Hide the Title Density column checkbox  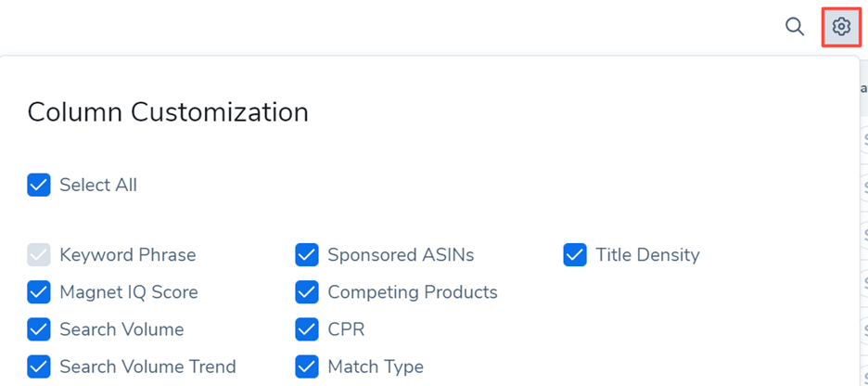click(575, 254)
